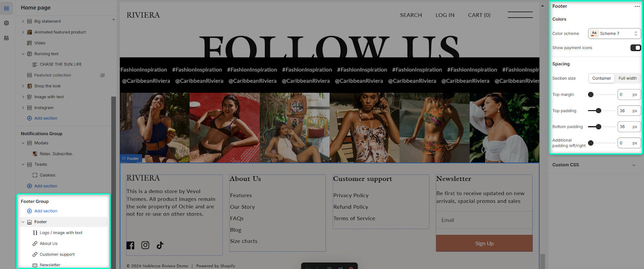Unhide the Featured collection section
The image size is (644, 269).
(102, 75)
